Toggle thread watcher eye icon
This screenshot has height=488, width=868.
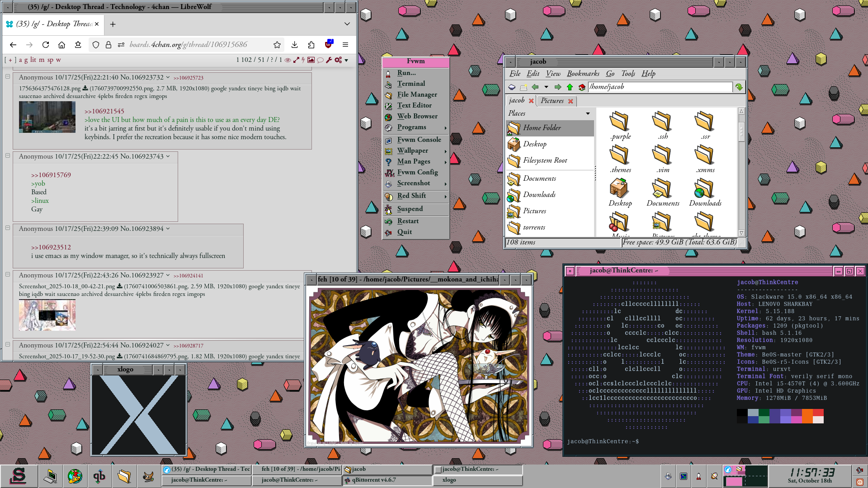point(288,60)
